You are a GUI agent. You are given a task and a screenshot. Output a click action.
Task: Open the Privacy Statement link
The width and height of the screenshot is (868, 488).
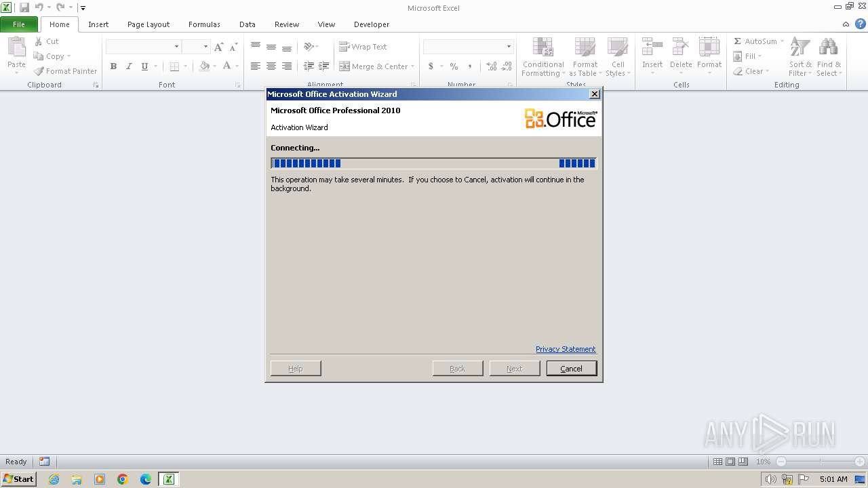566,349
